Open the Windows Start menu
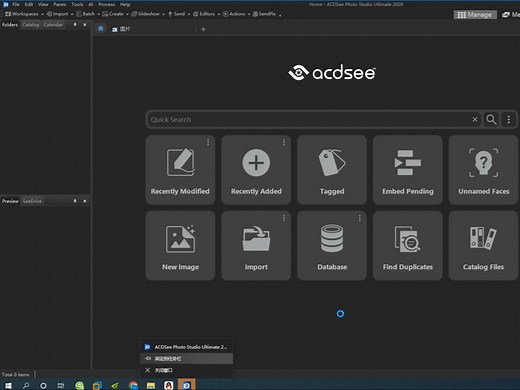Screen dimensions: 520x390 point(8,385)
